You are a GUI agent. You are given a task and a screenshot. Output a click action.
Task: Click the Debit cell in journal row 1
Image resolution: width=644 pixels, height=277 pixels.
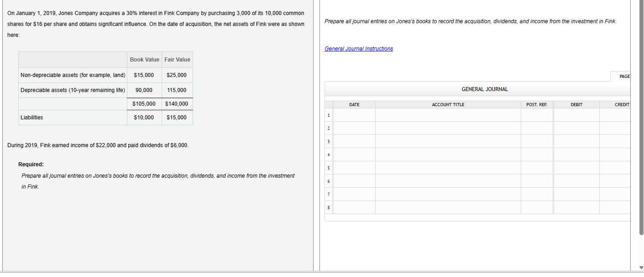(576, 115)
